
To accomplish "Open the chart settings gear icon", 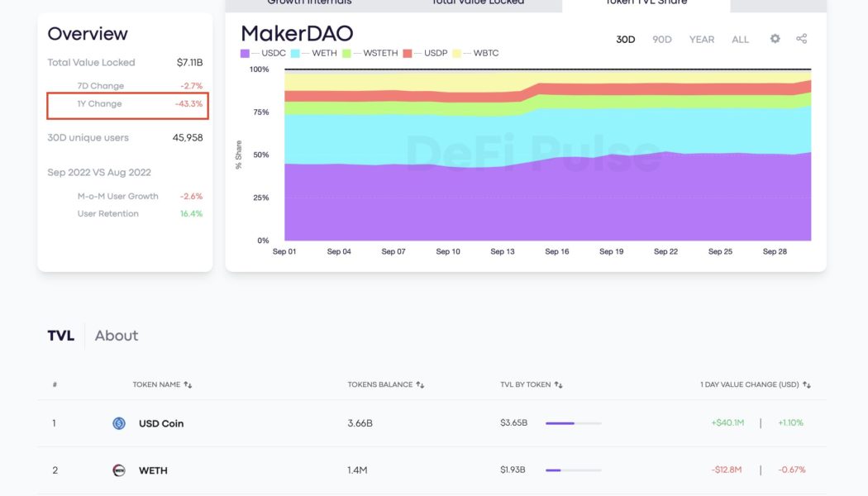I will point(774,38).
